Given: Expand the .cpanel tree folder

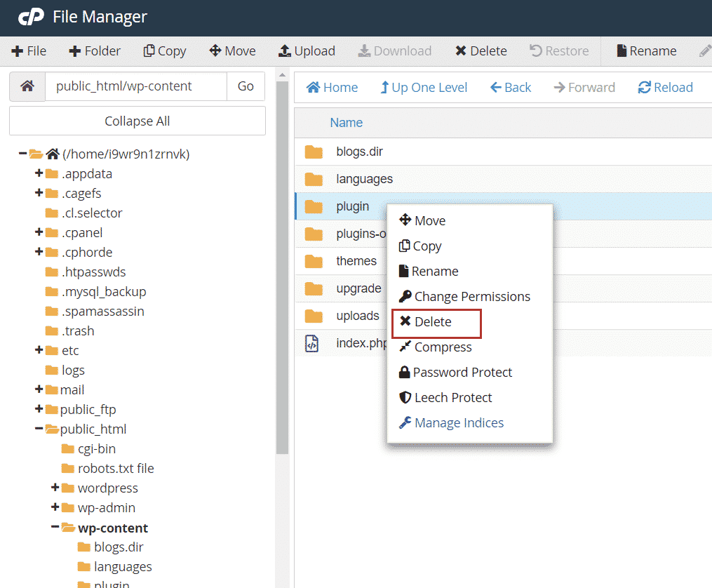Looking at the screenshot, I should pos(39,232).
